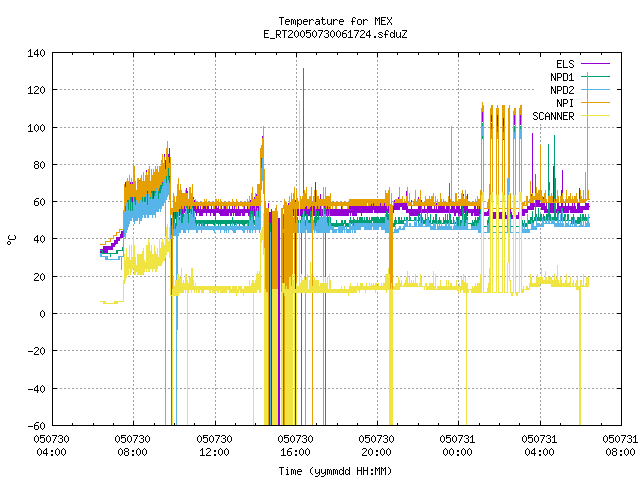This screenshot has width=640, height=480.
Task: Click the °C y-axis unit label
Action: pos(12,240)
